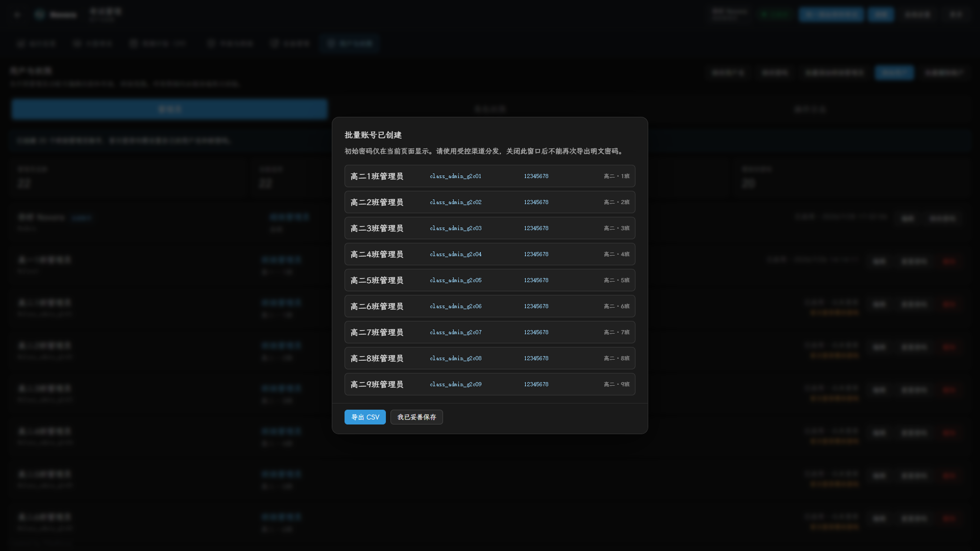Click the 导出 CSV button
Viewport: 980px width, 551px height.
(365, 417)
